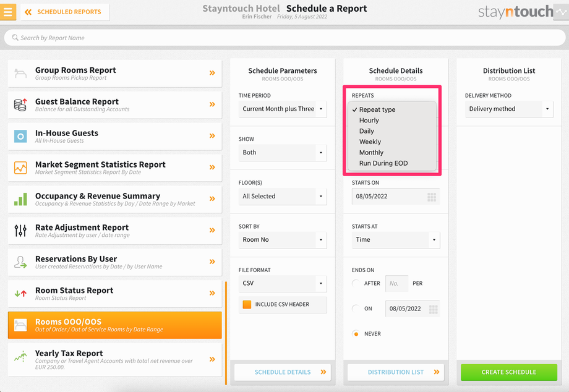Open the Delivery method dropdown
569x392 pixels.
coord(509,109)
